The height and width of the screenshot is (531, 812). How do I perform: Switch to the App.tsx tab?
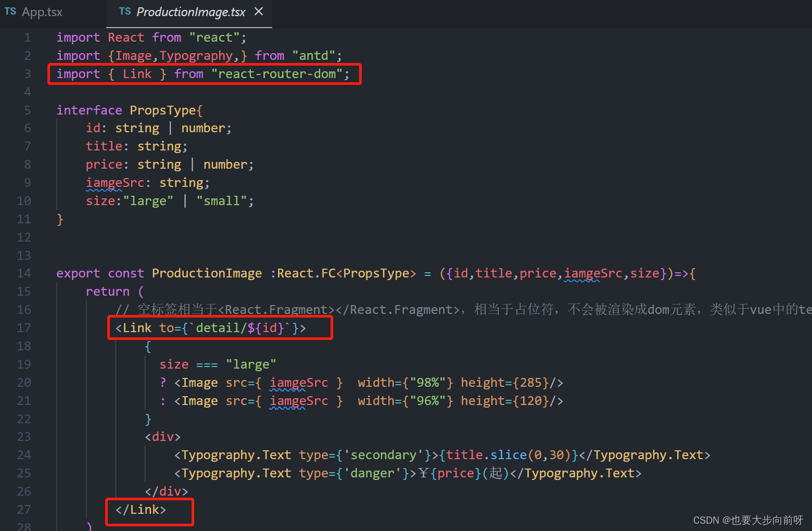(42, 11)
